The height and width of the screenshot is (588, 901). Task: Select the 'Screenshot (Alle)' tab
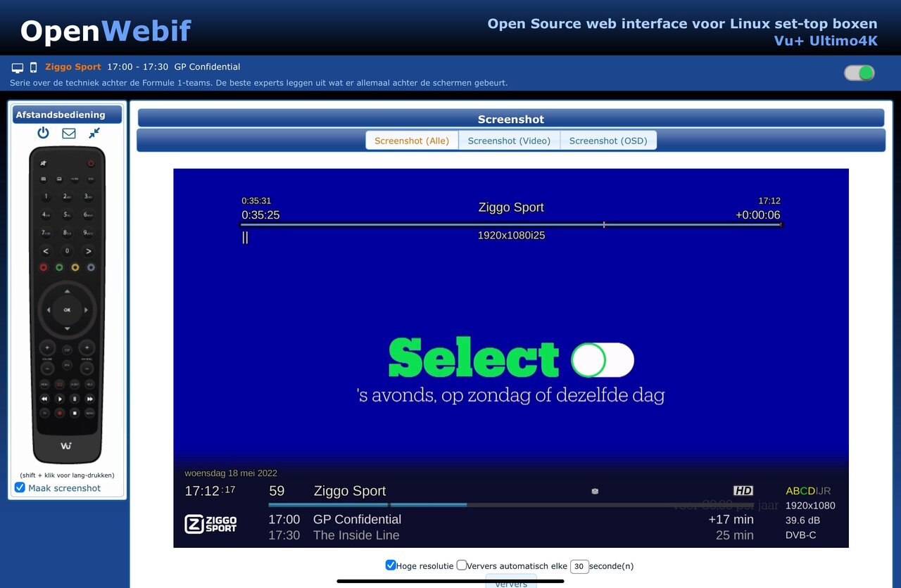point(412,141)
